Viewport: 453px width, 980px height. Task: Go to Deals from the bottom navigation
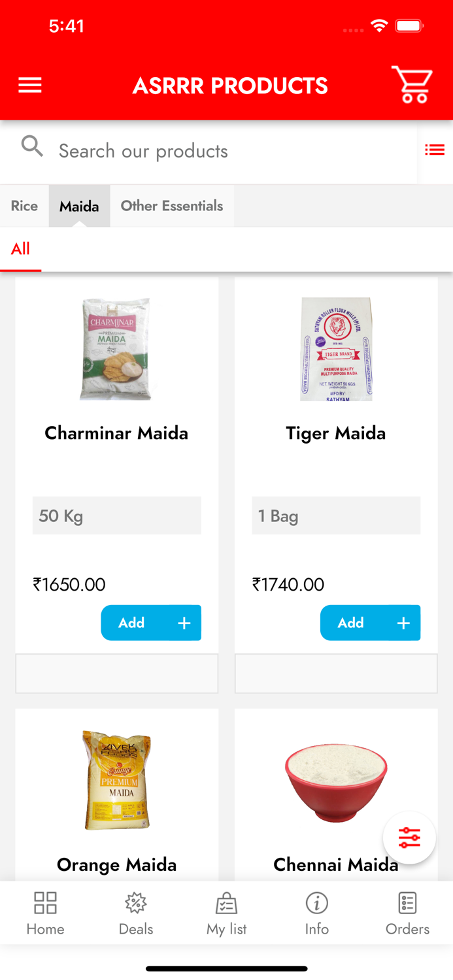[135, 912]
